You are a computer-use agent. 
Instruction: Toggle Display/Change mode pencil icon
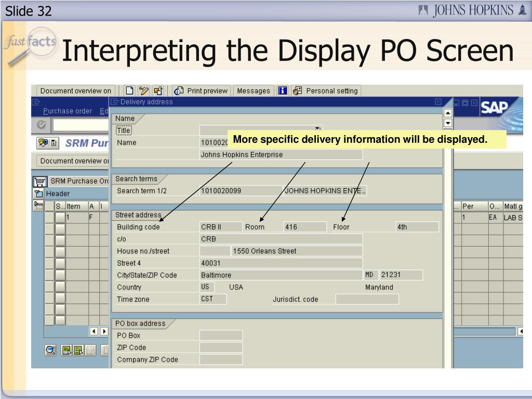pyautogui.click(x=143, y=90)
